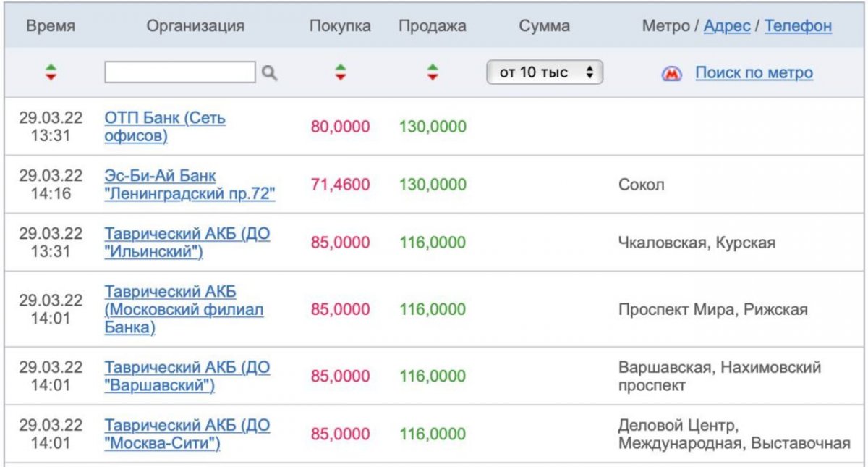
Task: Switch the column to Телефон
Action: click(798, 26)
